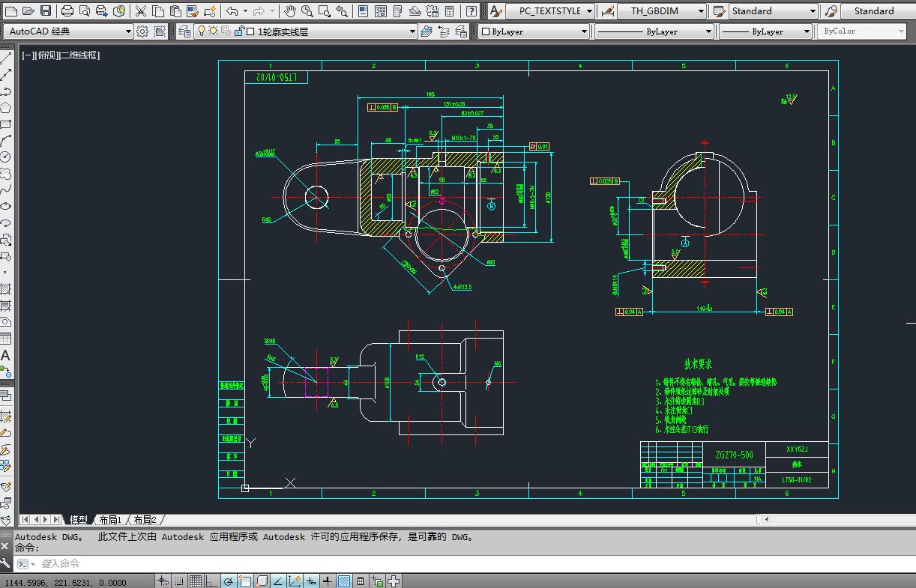Go to the first layout tab arrow
This screenshot has height=588, width=916.
pos(25,519)
